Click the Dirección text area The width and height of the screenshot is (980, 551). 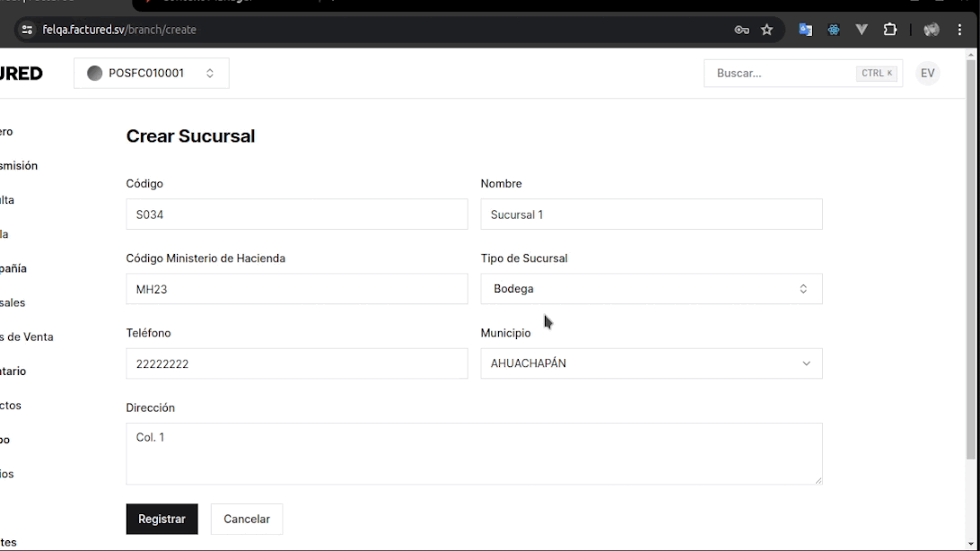point(473,453)
